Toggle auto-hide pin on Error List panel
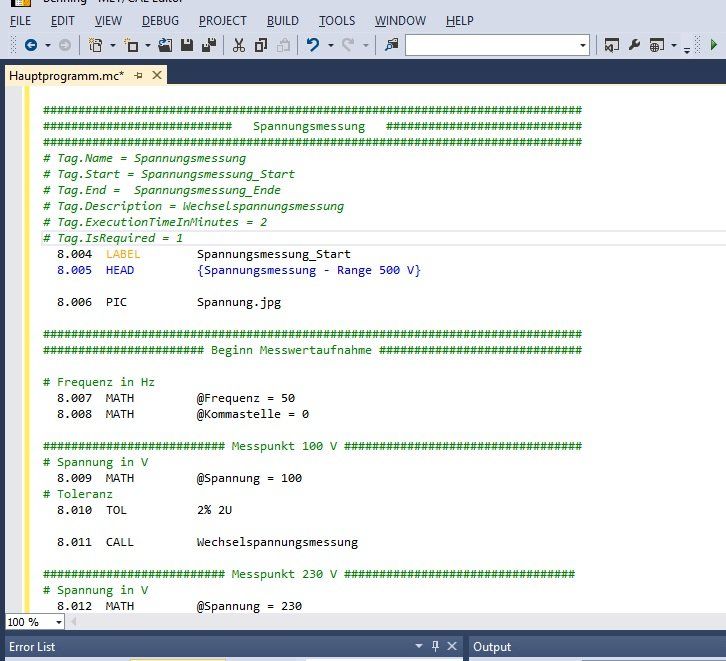Screen dimensions: 726x661 pyautogui.click(x=435, y=647)
